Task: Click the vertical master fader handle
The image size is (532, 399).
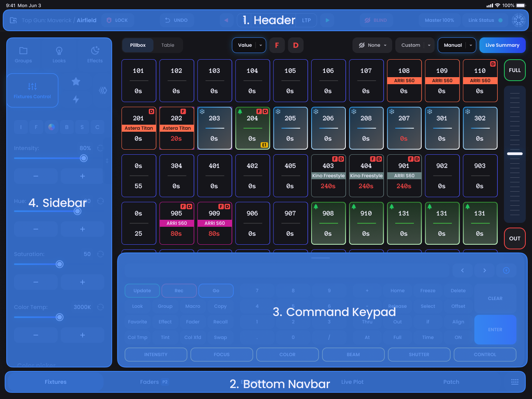Action: click(x=514, y=154)
